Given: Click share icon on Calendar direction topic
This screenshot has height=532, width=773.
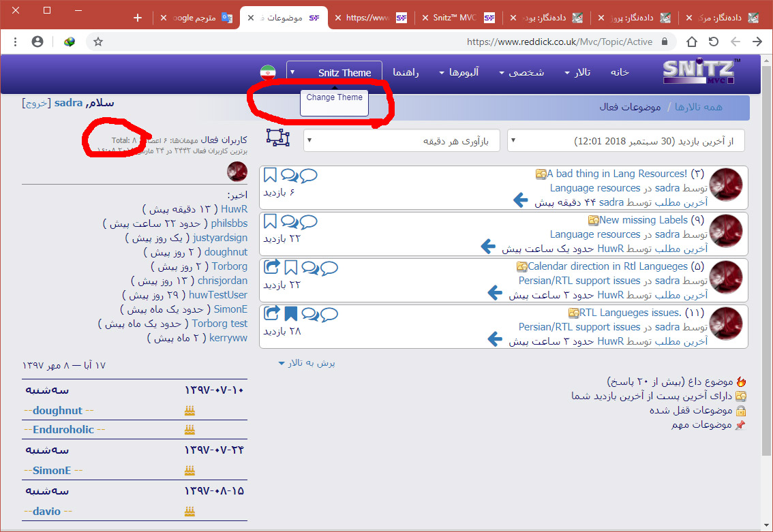Looking at the screenshot, I should (272, 268).
